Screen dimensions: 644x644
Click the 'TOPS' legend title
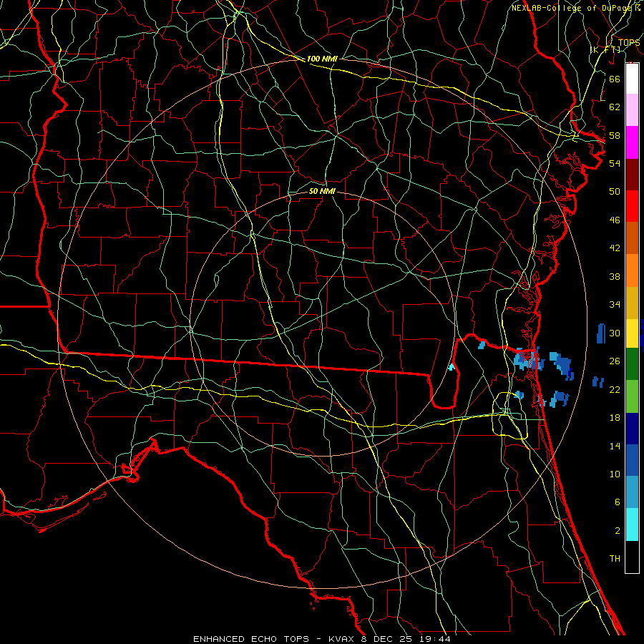pos(629,42)
